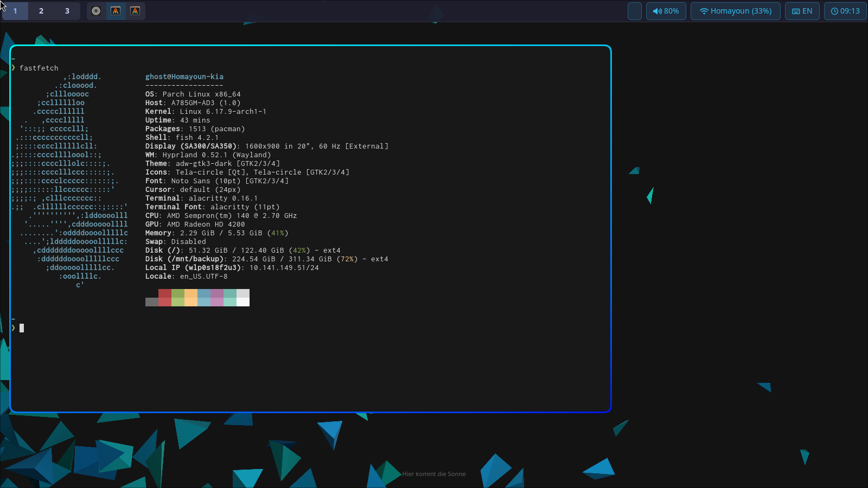The width and height of the screenshot is (868, 488).
Task: Click the speaker volume 80% indicator
Action: [x=666, y=11]
